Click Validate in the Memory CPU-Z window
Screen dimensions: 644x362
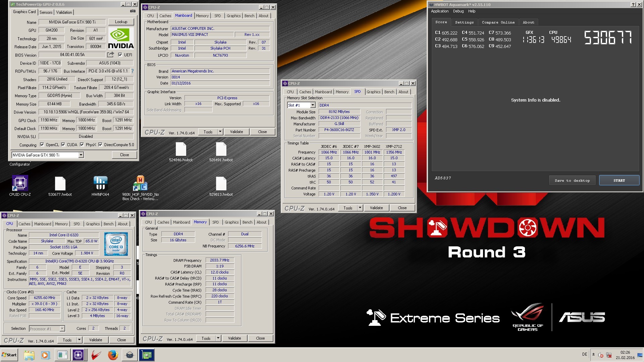point(234,338)
